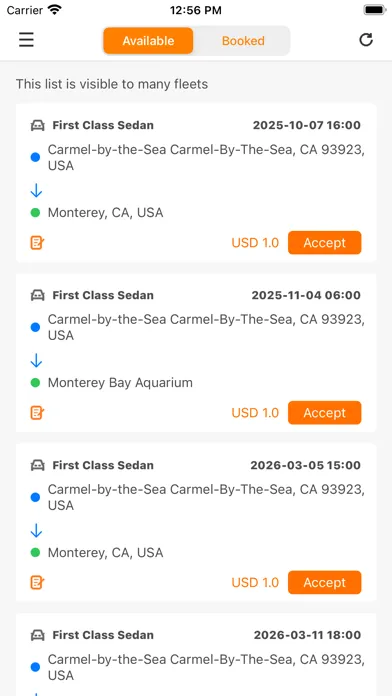Open notes icon on 2025-11-04 ride

(37, 412)
